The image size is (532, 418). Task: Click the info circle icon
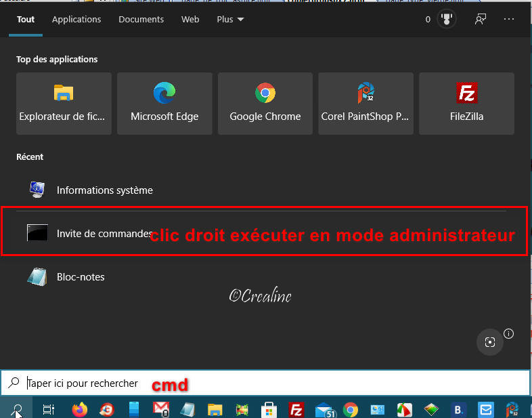click(508, 334)
